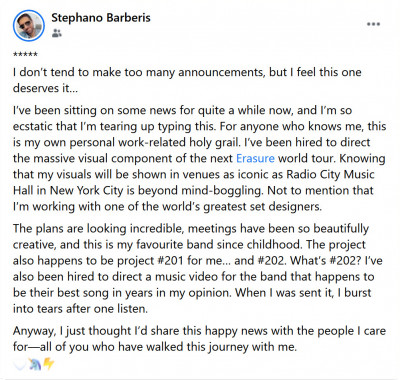Image resolution: width=400 pixels, height=380 pixels.
Task: Click the row of asterisks above the post
Action: tap(25, 54)
